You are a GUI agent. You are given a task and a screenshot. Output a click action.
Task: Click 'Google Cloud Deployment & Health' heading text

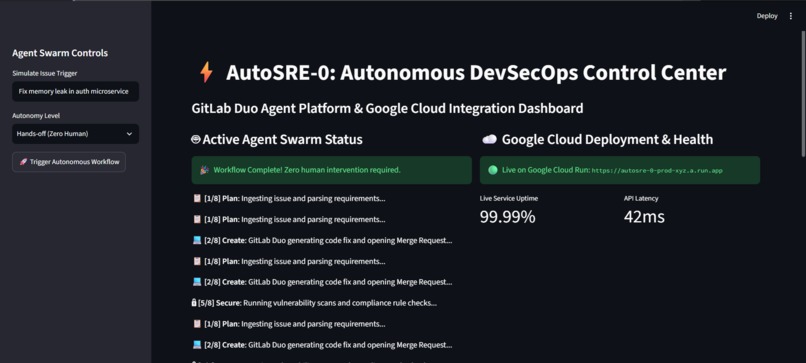(x=607, y=139)
